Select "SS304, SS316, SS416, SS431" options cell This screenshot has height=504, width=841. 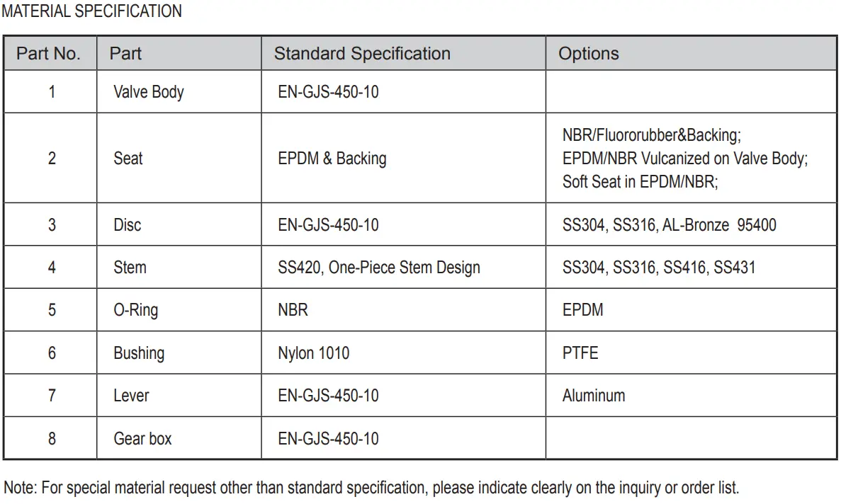659,268
